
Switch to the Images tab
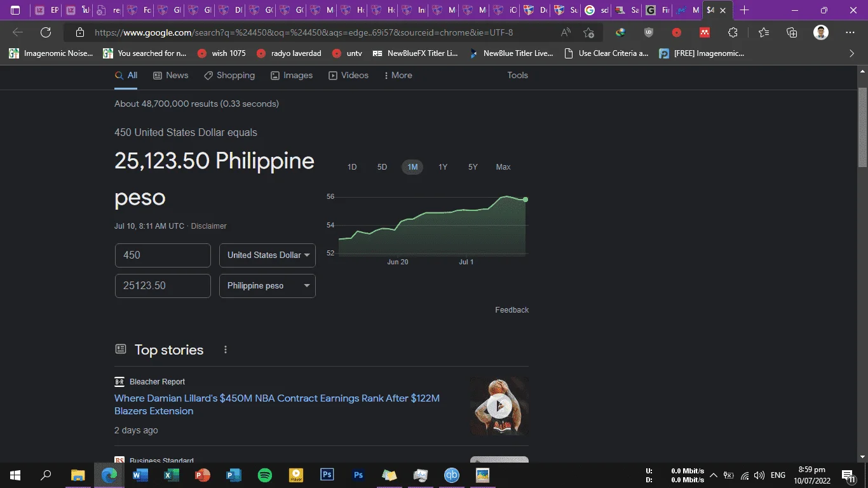pyautogui.click(x=292, y=75)
